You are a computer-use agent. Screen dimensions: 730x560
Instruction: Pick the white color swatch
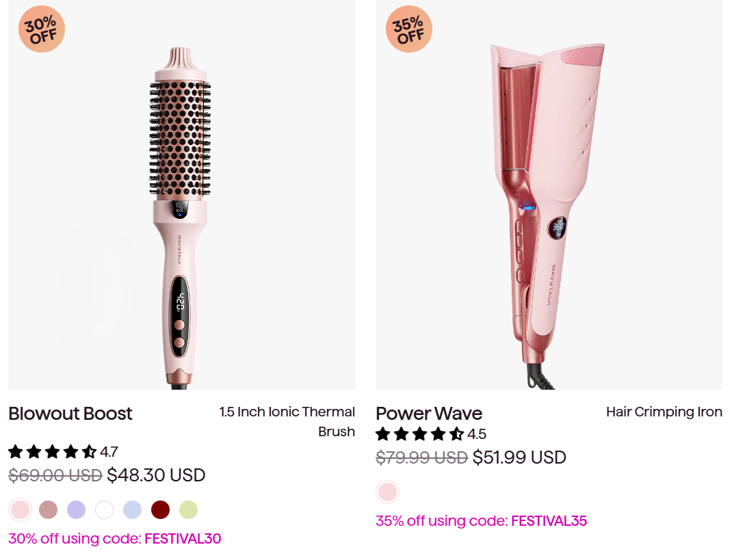tap(104, 509)
